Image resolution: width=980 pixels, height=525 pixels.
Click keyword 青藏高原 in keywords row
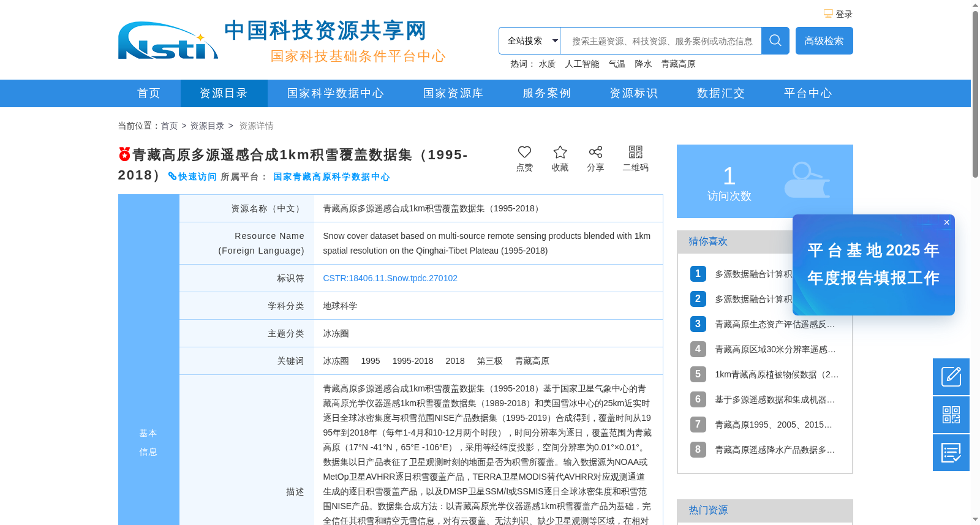(532, 361)
